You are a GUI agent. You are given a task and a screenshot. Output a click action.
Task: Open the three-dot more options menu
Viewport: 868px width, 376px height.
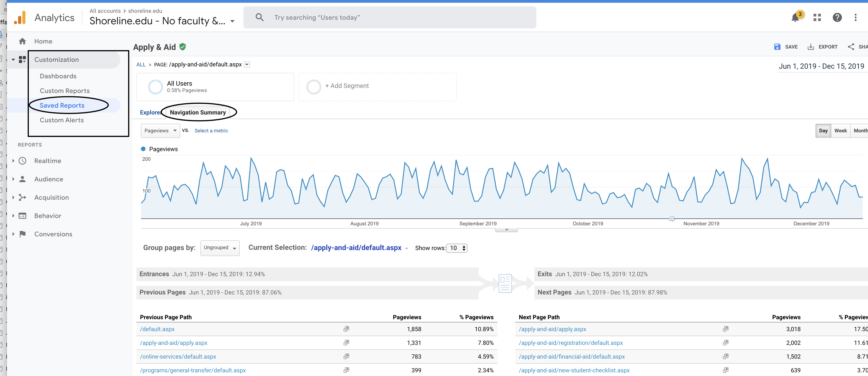(856, 18)
